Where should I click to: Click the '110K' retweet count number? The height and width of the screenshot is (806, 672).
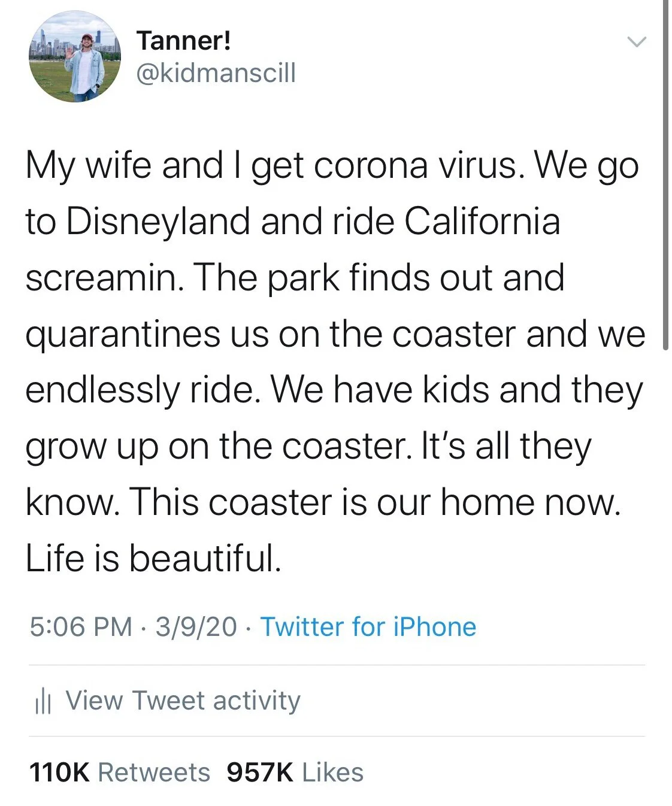tap(59, 772)
